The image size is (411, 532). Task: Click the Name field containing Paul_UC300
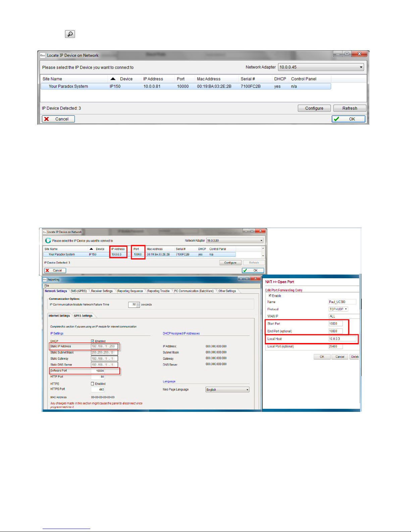click(x=342, y=302)
